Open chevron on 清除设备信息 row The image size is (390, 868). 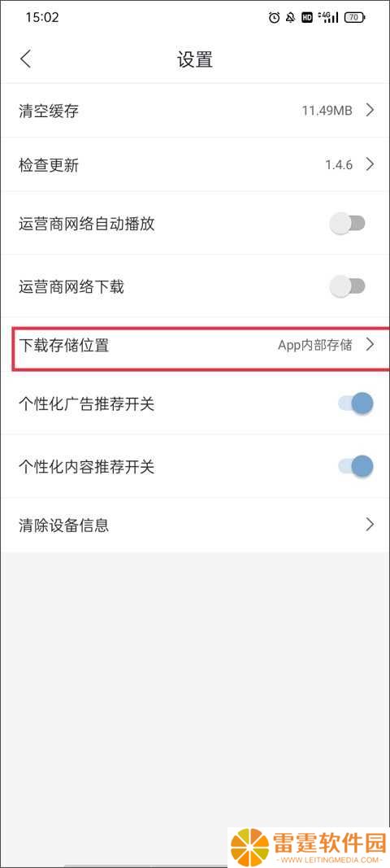click(x=370, y=524)
